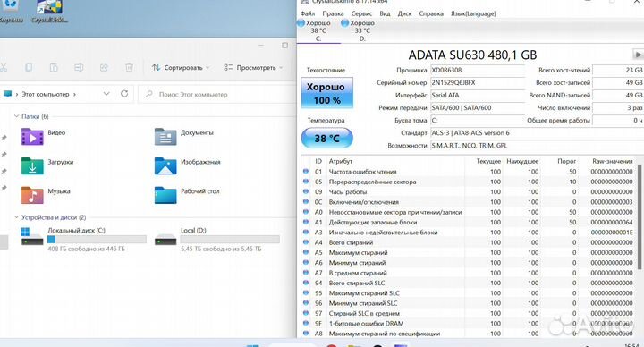Open Локальный диск (C:) drive

coord(84,239)
